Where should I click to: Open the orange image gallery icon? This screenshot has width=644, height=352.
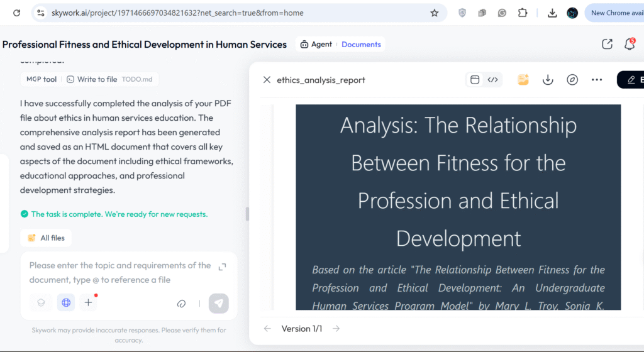point(523,80)
